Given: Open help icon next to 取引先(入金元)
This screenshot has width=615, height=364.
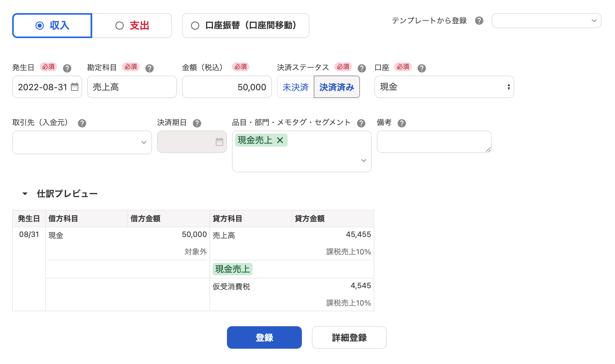Looking at the screenshot, I should [x=82, y=123].
